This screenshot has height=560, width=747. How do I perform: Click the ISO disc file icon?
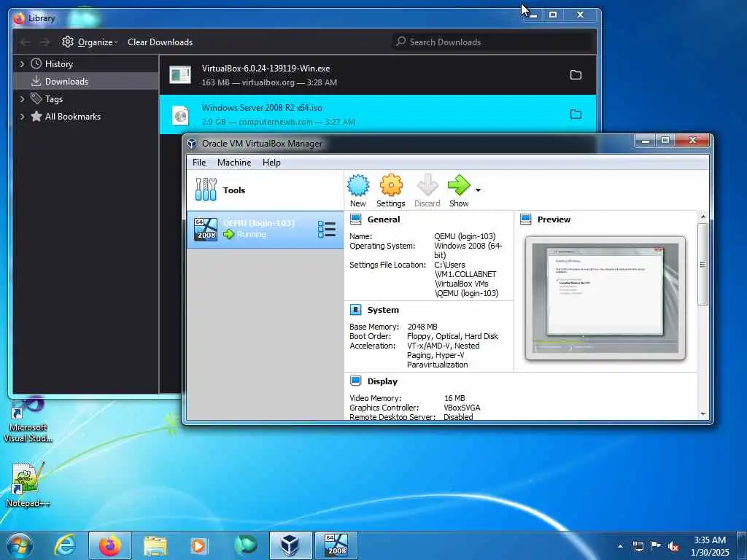180,114
